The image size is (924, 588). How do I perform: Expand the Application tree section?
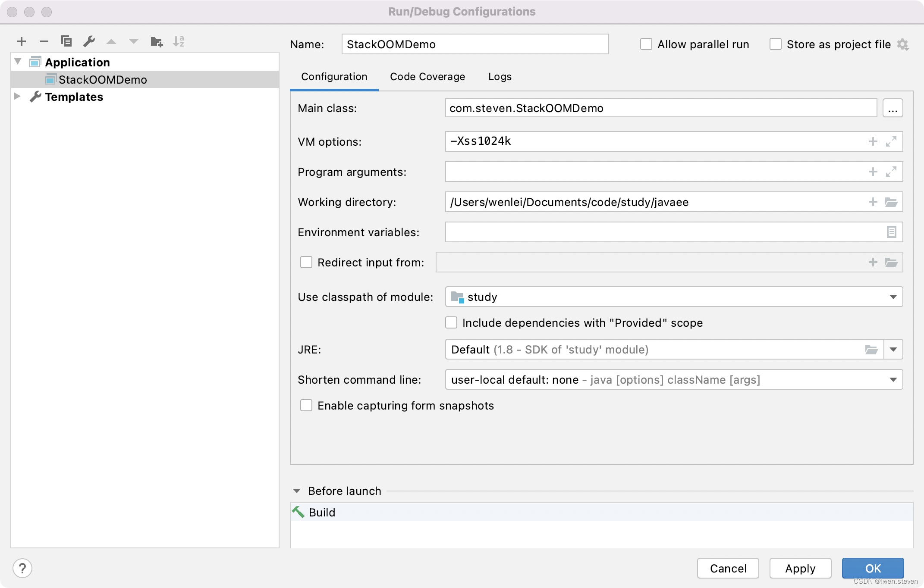tap(18, 62)
